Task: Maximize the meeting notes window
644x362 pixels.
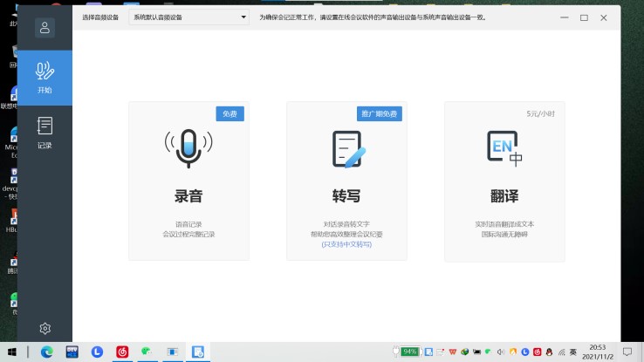Action: pos(584,17)
